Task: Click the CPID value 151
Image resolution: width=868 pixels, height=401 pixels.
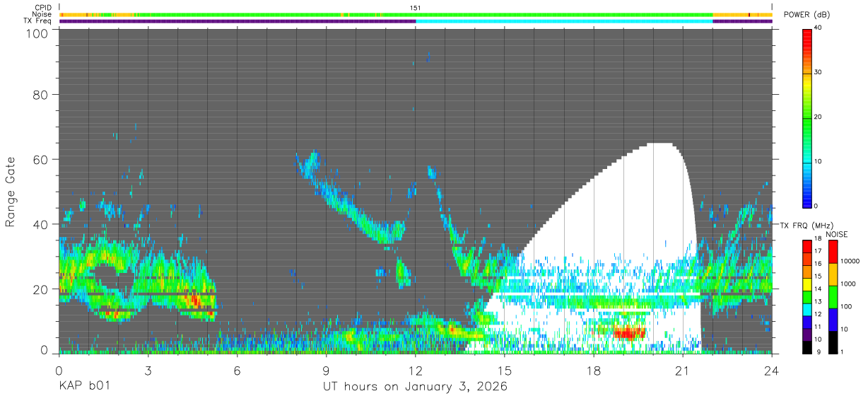Action: tap(416, 8)
